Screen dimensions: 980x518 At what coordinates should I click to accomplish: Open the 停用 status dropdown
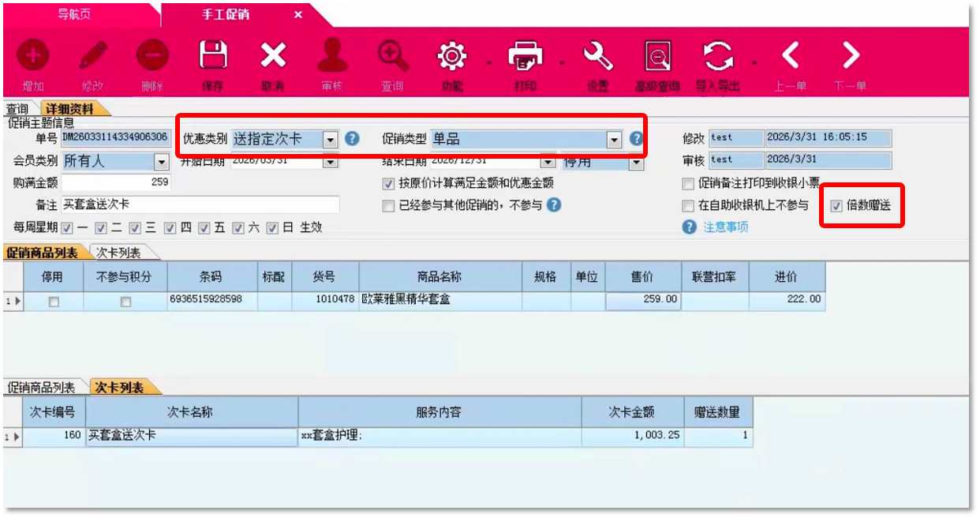pos(636,162)
